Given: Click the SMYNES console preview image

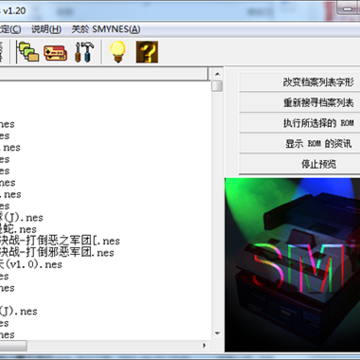Looking at the screenshot, I should click(x=292, y=265).
